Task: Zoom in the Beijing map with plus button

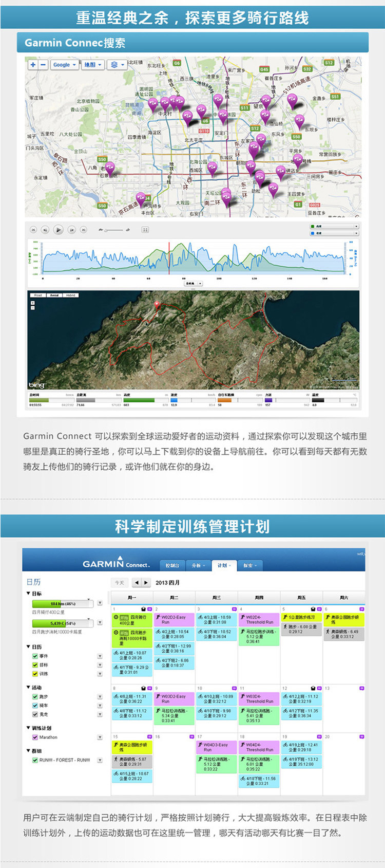Action: pos(33,65)
